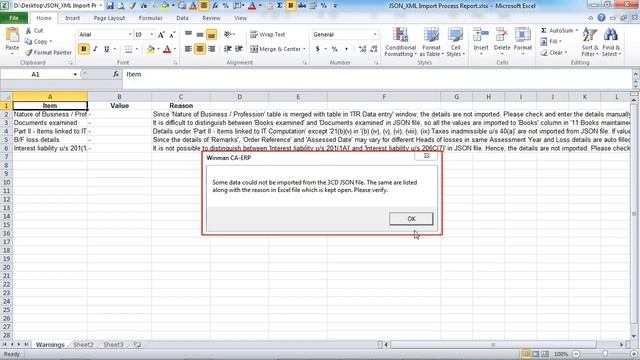Toggle Align Text Right
This screenshot has height=360, width=640.
tap(211, 49)
